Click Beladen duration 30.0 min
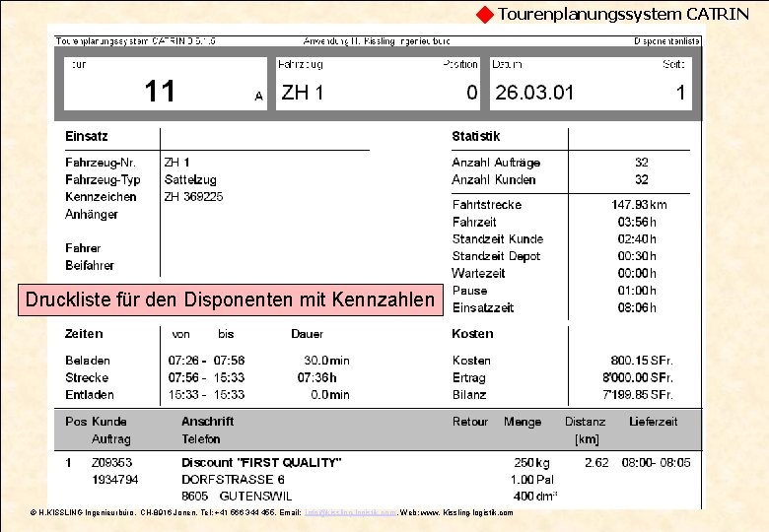This screenshot has height=532, width=769. [326, 361]
